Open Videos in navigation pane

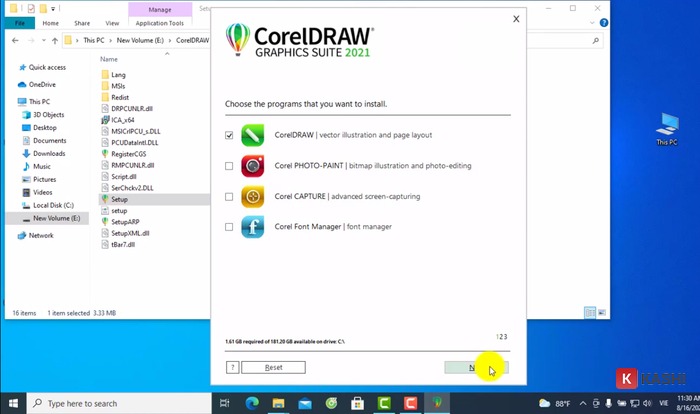point(42,192)
